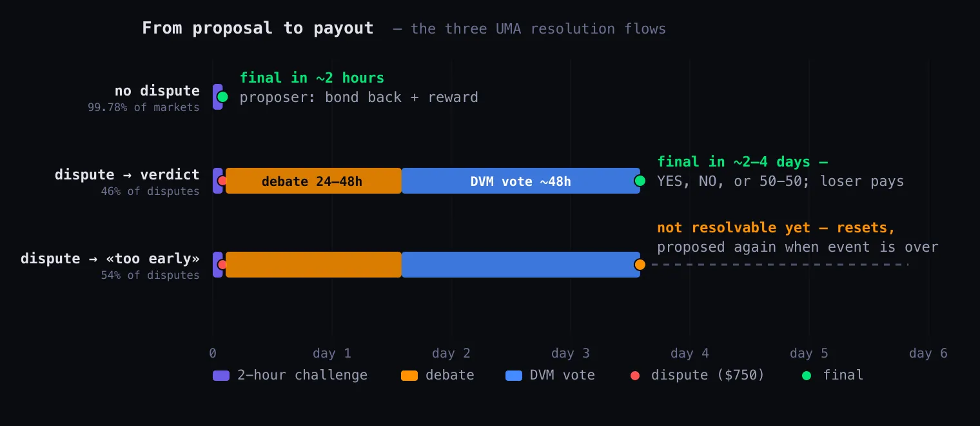Click the 'final' legend label
The height and width of the screenshot is (426, 980).
[843, 376]
